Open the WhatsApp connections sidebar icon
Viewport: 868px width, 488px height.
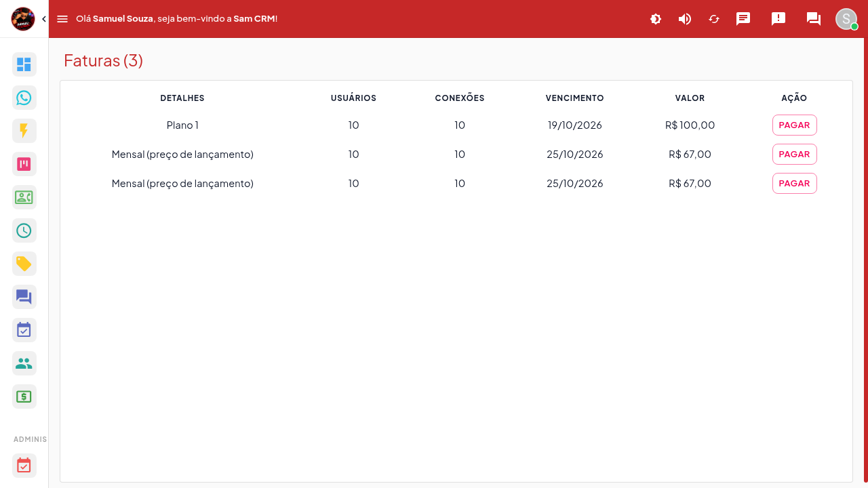[24, 98]
